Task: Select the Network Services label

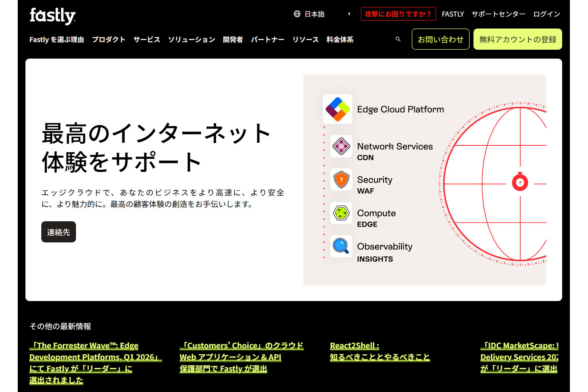Action: [395, 146]
